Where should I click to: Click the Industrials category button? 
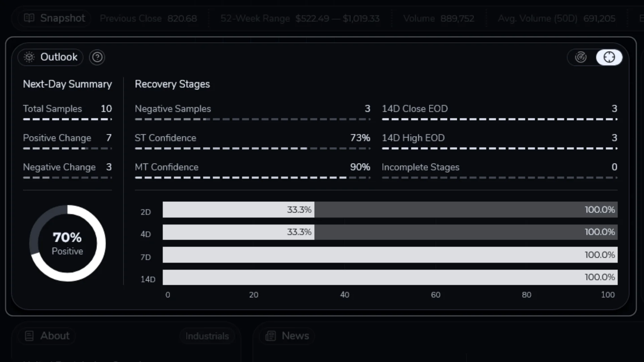(207, 336)
